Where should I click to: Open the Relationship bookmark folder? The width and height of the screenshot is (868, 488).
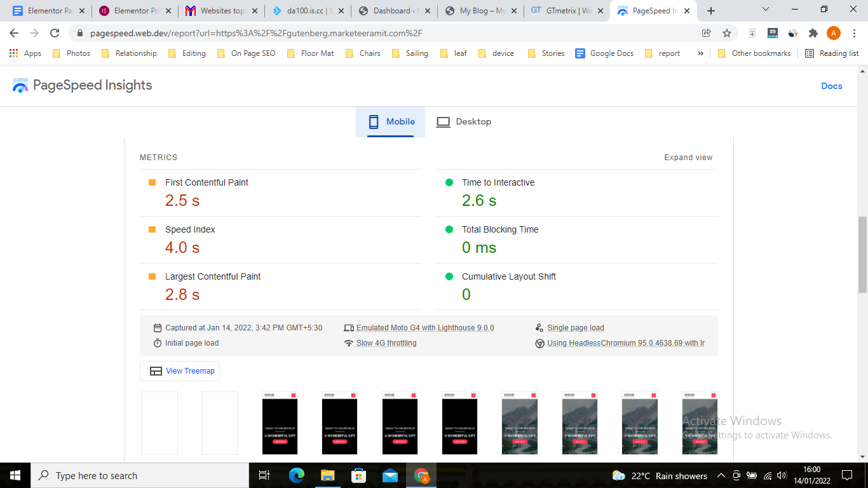129,53
